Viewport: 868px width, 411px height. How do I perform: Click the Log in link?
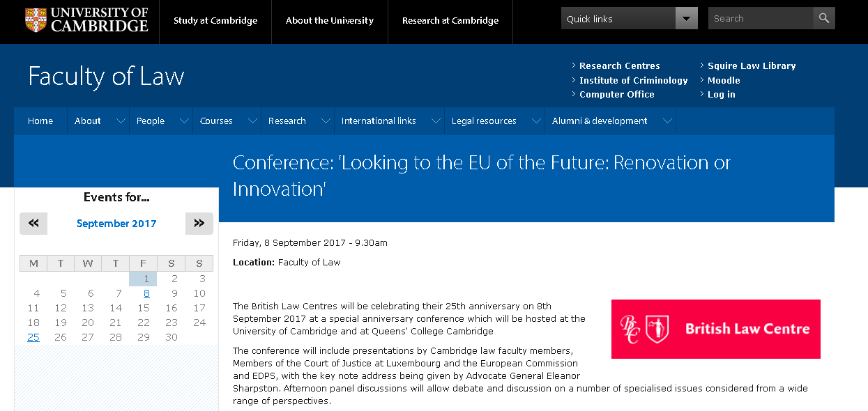(722, 95)
